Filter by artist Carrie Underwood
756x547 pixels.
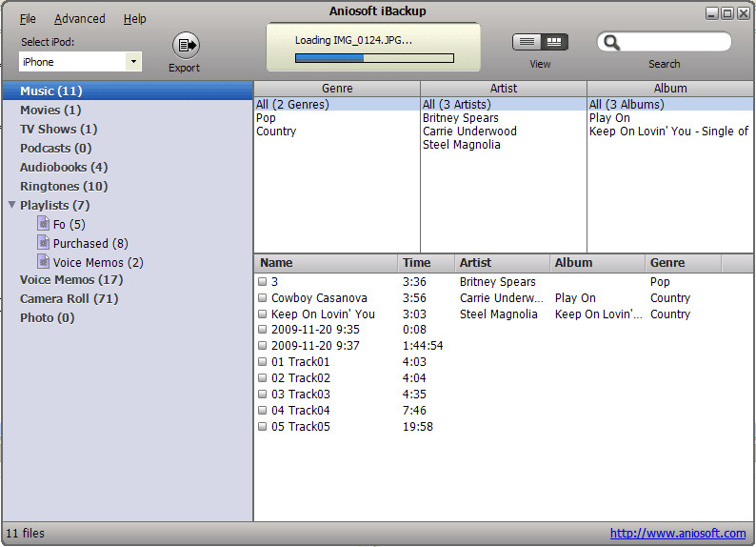click(469, 132)
